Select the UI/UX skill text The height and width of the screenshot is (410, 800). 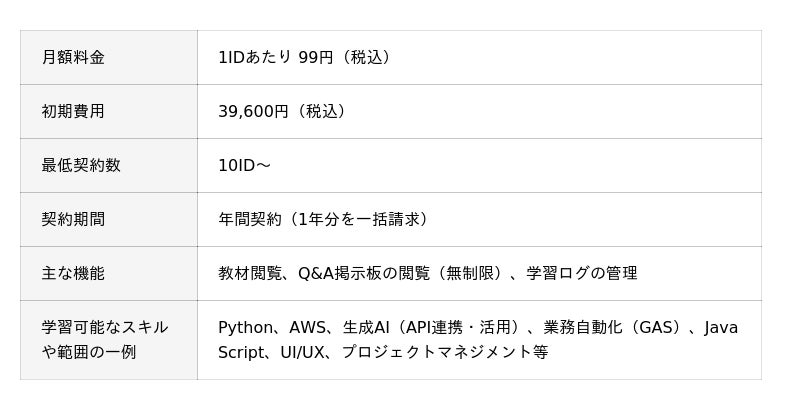[300, 352]
